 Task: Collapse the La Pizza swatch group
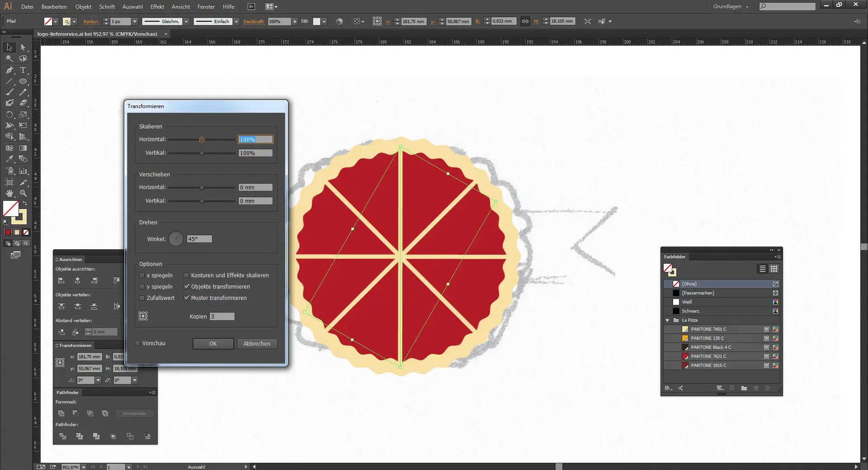(668, 320)
